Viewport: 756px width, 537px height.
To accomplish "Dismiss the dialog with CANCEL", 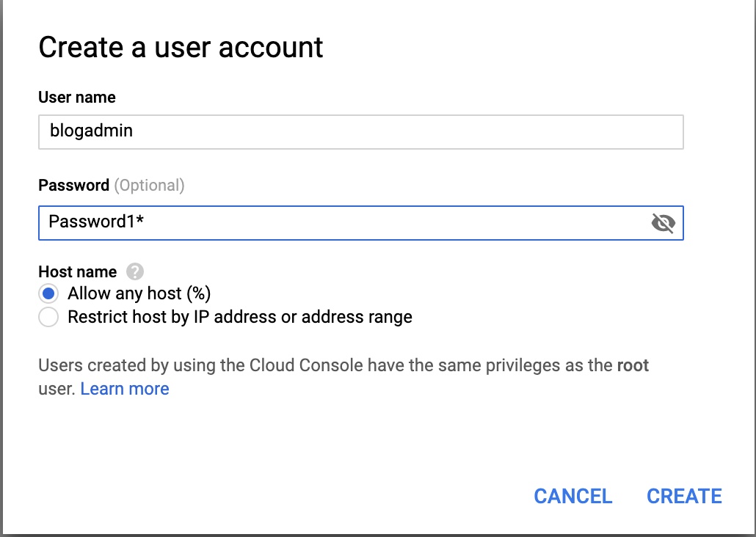I will point(573,496).
